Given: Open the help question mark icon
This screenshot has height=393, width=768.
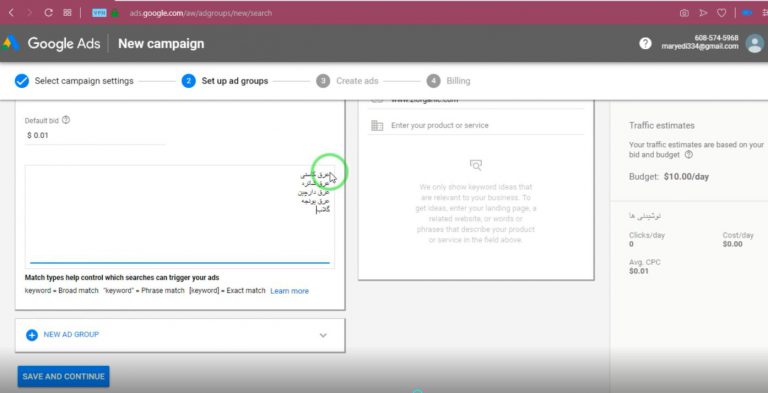Looking at the screenshot, I should click(x=645, y=43).
